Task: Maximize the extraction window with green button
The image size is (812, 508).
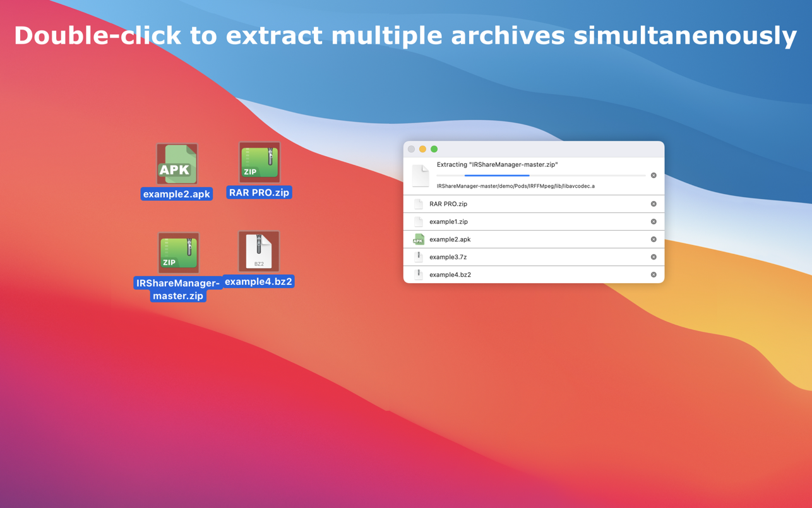Action: coord(434,149)
